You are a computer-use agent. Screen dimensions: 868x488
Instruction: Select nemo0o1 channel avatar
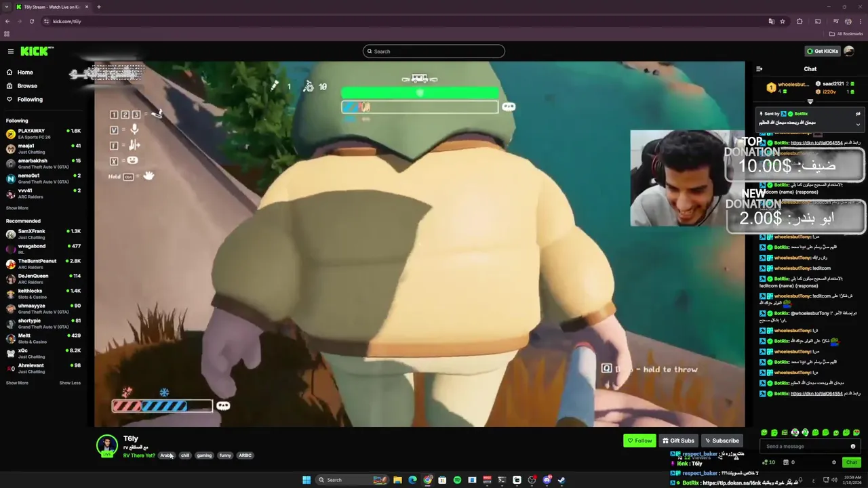(x=10, y=178)
